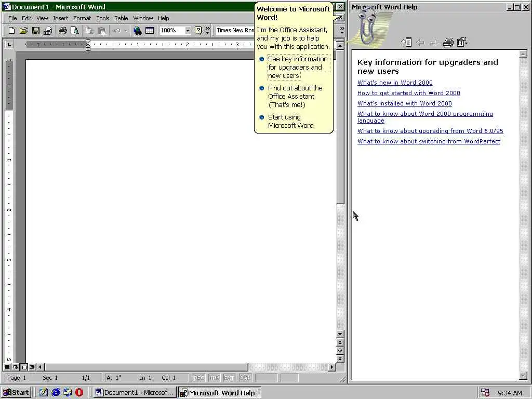Screen dimensions: 532x399
Task: Save the document using the floppy disk icon
Action: [x=36, y=31]
